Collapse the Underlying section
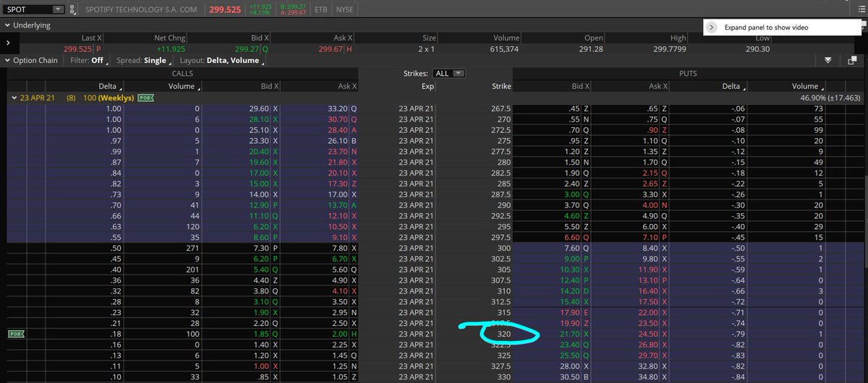 (x=7, y=25)
